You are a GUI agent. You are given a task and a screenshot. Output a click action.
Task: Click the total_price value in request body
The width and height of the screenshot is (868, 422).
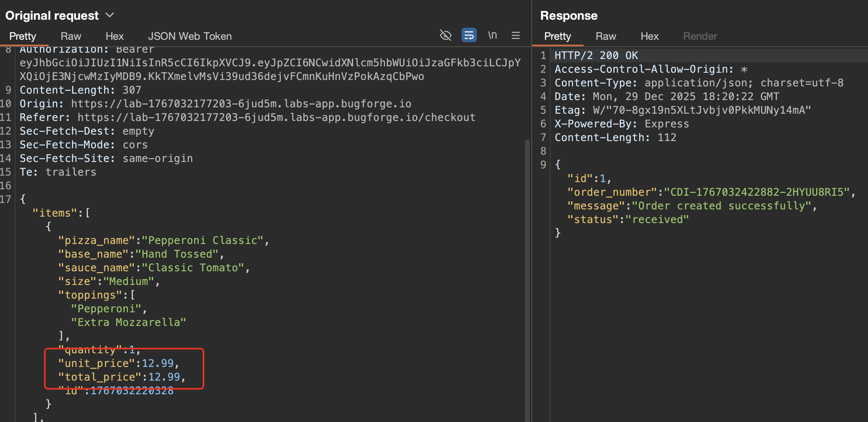[164, 377]
